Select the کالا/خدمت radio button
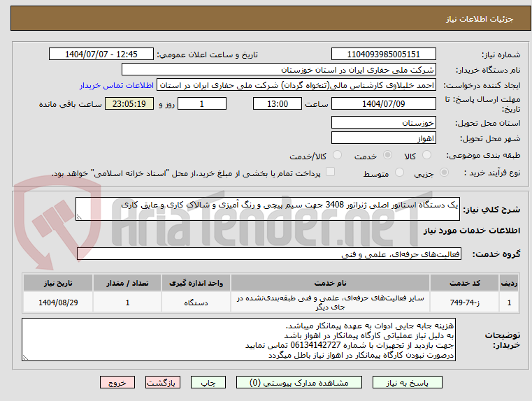 pyautogui.click(x=337, y=155)
